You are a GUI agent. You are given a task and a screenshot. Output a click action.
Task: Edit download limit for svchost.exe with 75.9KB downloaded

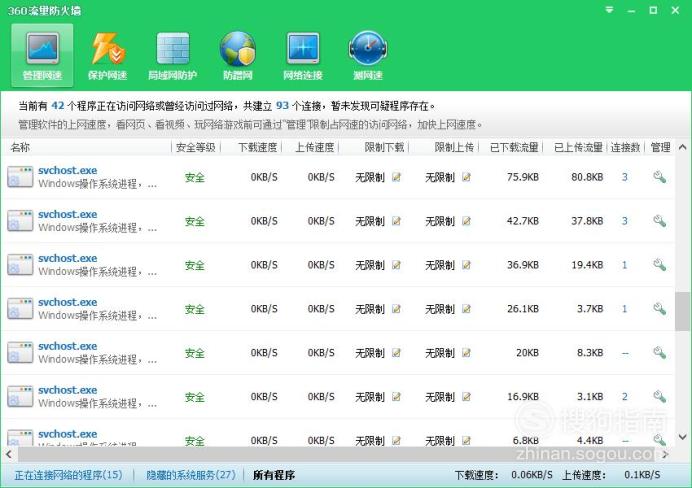pos(396,177)
